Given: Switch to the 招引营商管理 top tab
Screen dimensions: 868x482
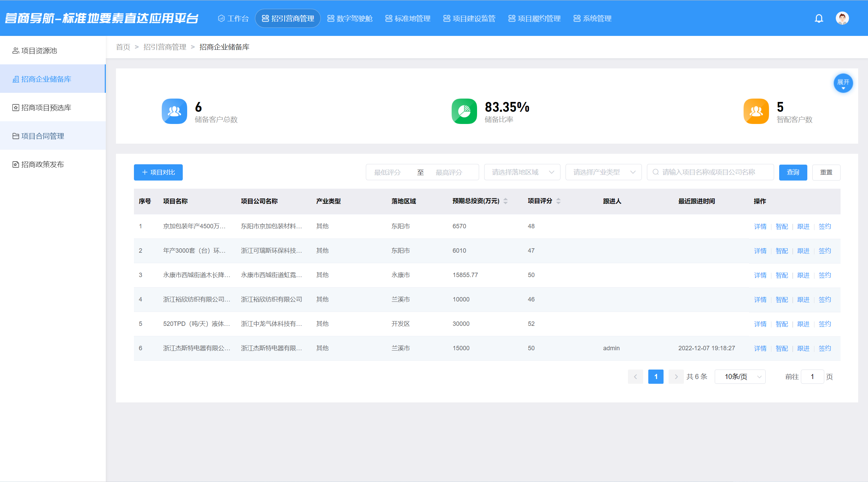Looking at the screenshot, I should click(288, 18).
